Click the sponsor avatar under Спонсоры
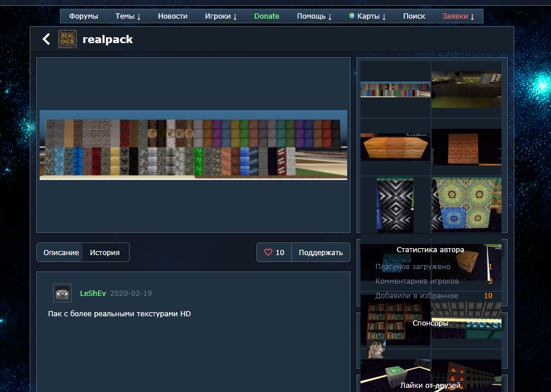Viewport: 551px width, 392px height. tap(377, 349)
